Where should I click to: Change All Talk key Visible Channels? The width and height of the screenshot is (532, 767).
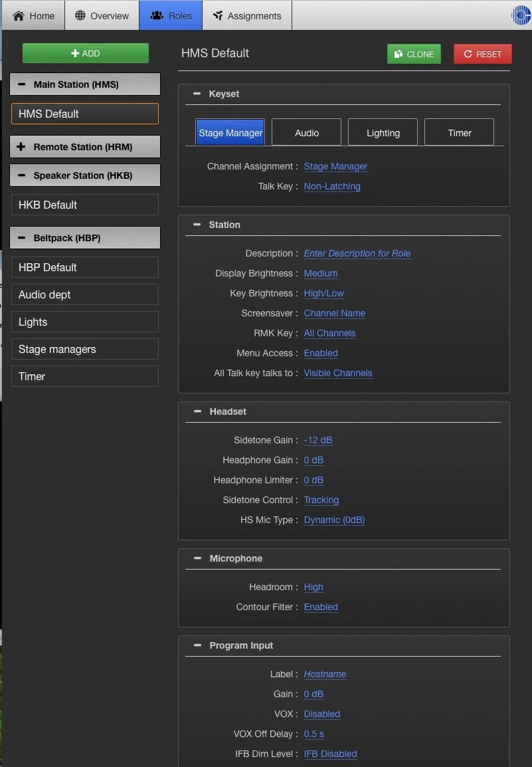pos(338,374)
